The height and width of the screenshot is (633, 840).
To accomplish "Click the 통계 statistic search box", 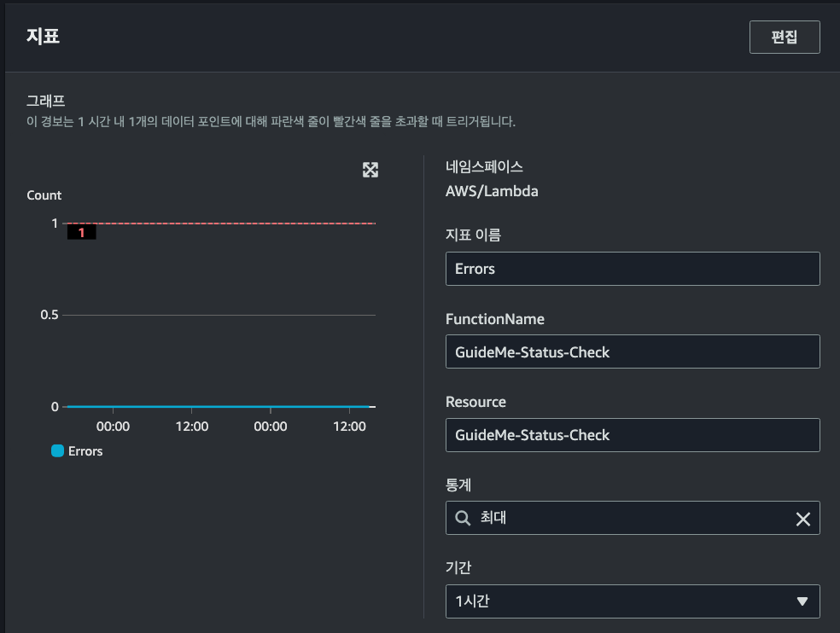I will (633, 518).
